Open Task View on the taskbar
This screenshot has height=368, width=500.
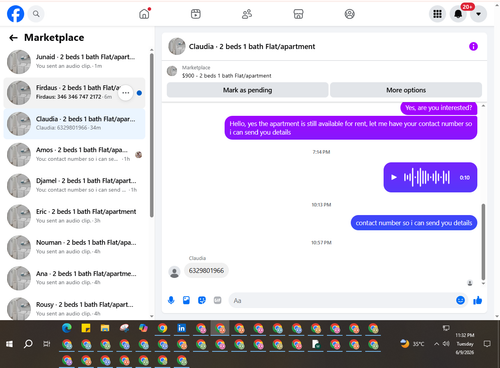(47, 344)
